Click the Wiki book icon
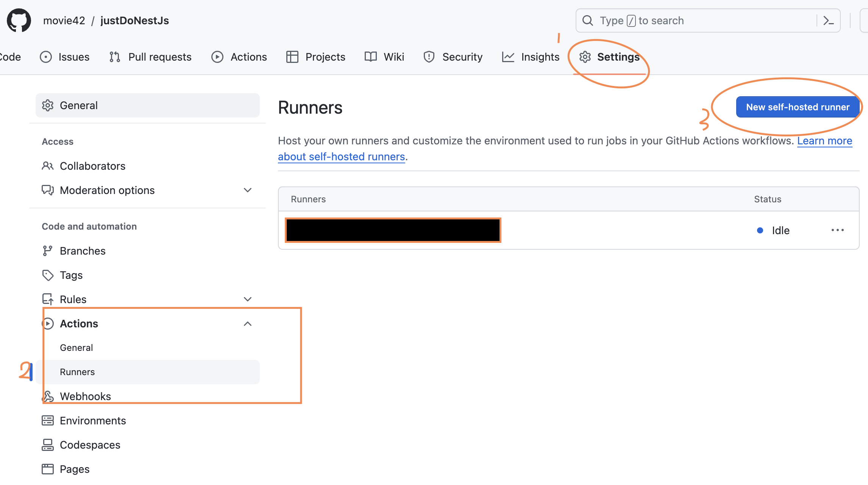This screenshot has width=868, height=485. click(x=371, y=57)
